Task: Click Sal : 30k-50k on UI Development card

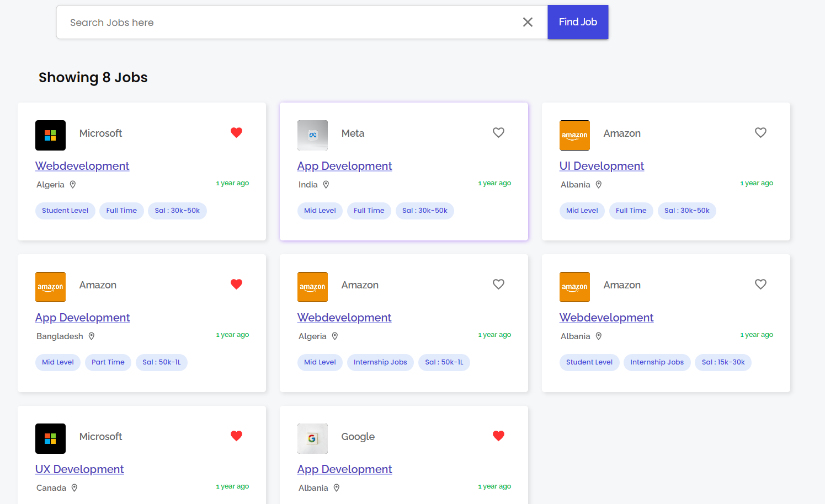Action: (x=687, y=211)
